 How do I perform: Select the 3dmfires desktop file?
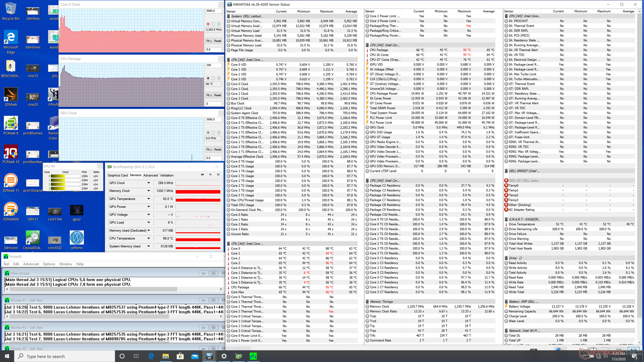[33, 13]
